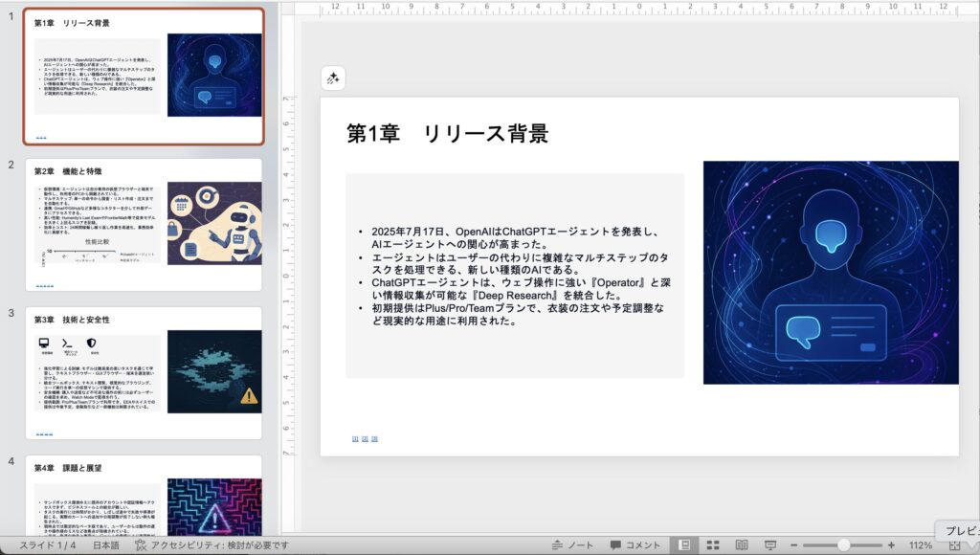Start slideshow from the status bar icon

770,545
